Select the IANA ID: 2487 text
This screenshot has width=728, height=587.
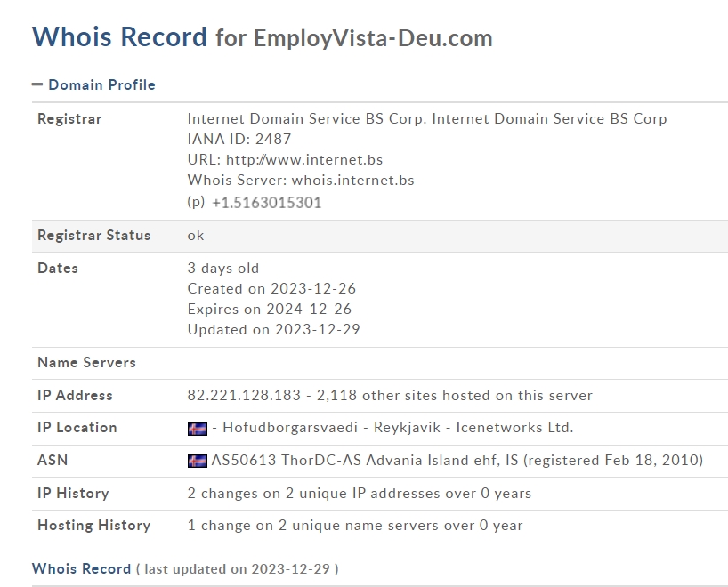[239, 139]
